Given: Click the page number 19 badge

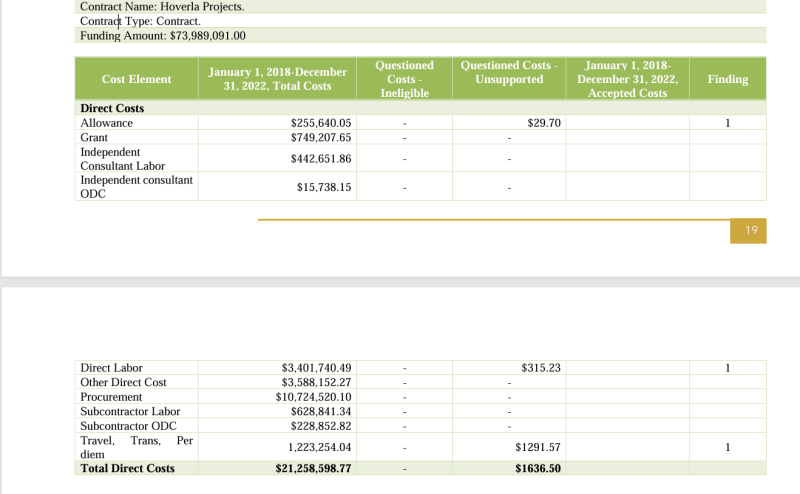Looking at the screenshot, I should pos(751,231).
